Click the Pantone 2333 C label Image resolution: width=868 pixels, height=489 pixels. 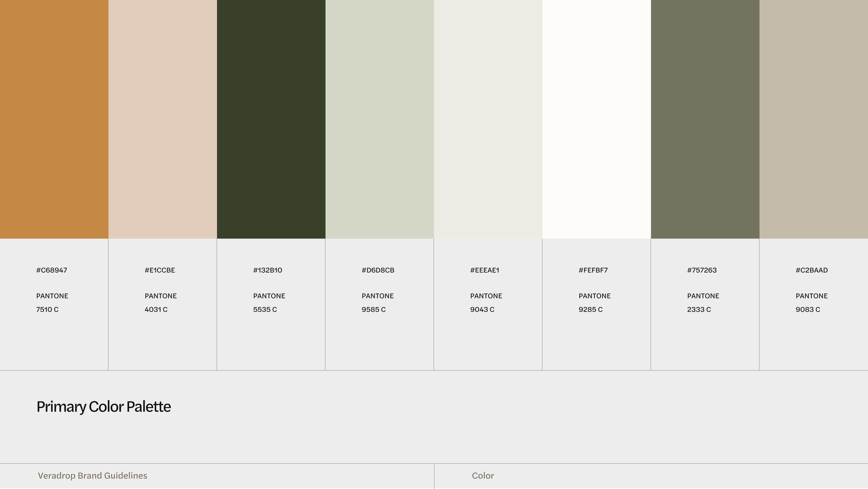tap(699, 310)
